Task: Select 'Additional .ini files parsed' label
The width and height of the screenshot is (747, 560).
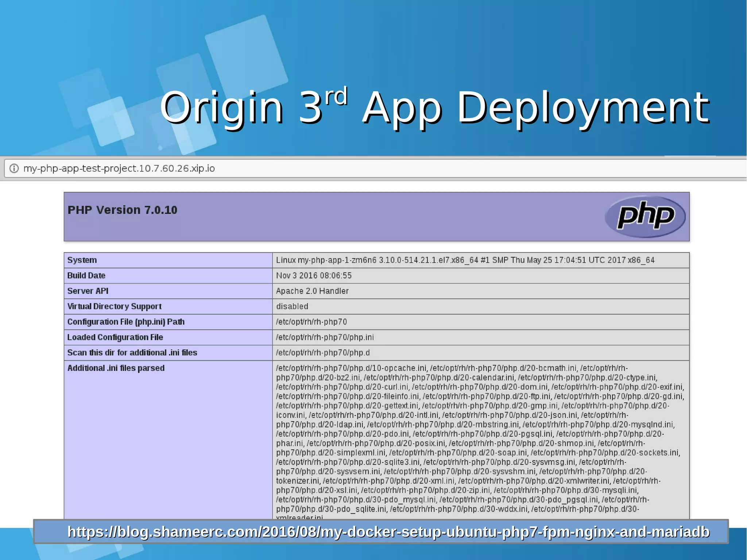Action: click(116, 368)
